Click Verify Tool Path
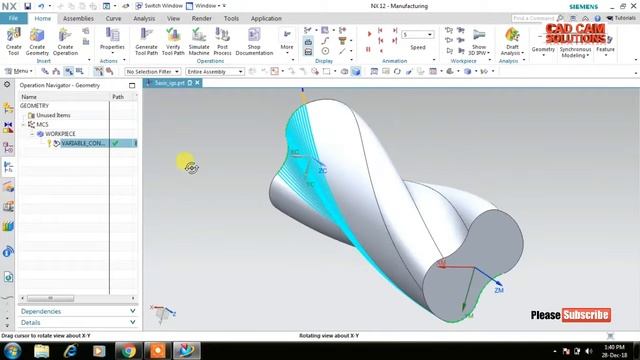This screenshot has height=360, width=640. [x=173, y=41]
